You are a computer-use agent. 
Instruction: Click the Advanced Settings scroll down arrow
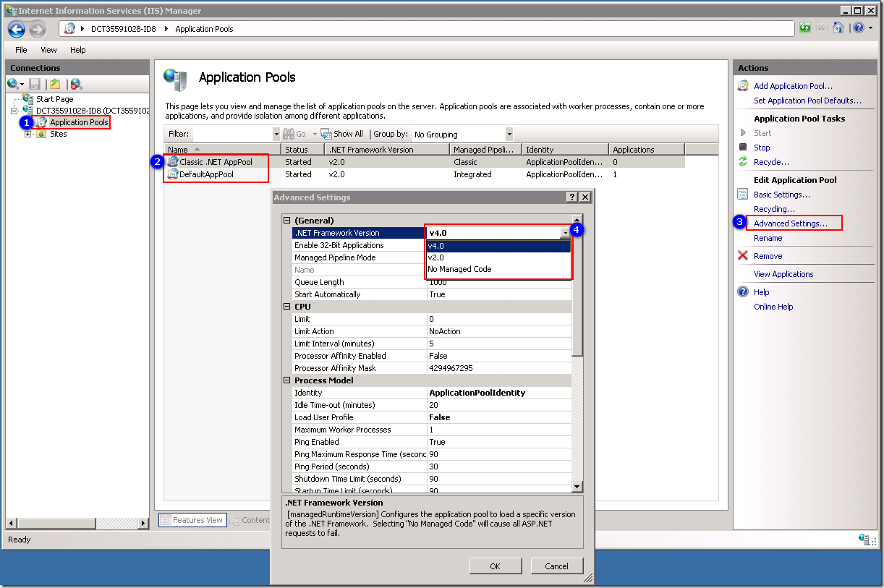pos(577,487)
